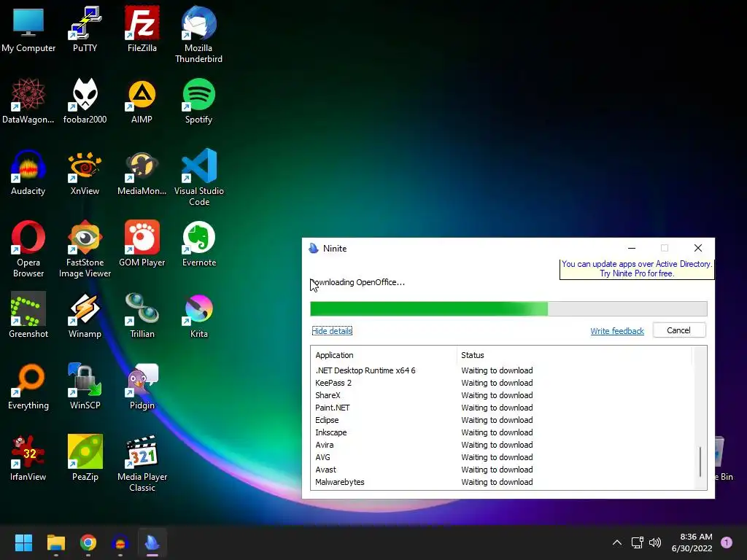Select the FileZilla desktop shortcut
Image resolution: width=747 pixels, height=560 pixels.
click(142, 29)
